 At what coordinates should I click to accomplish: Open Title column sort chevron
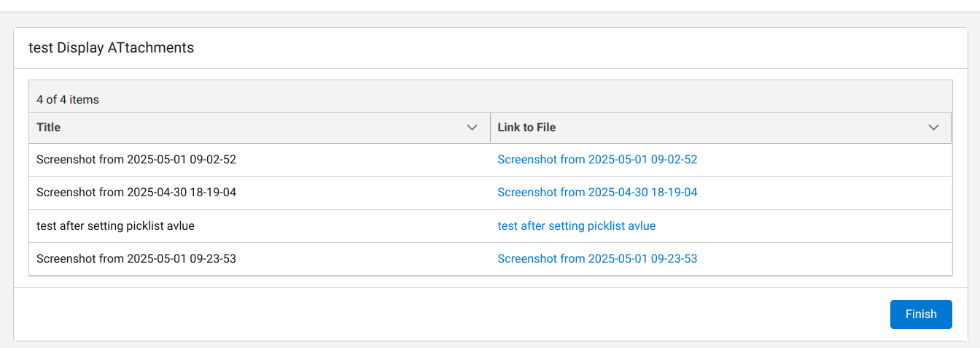pyautogui.click(x=472, y=128)
